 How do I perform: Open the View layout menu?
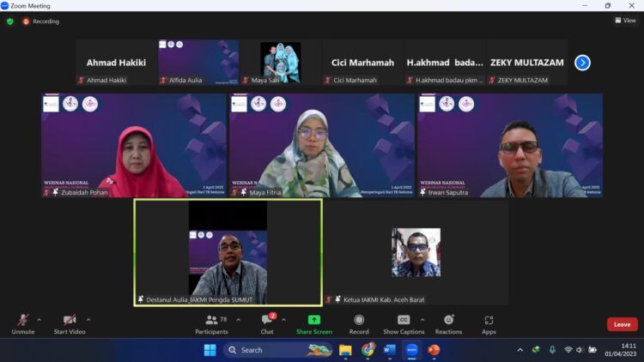(x=625, y=20)
